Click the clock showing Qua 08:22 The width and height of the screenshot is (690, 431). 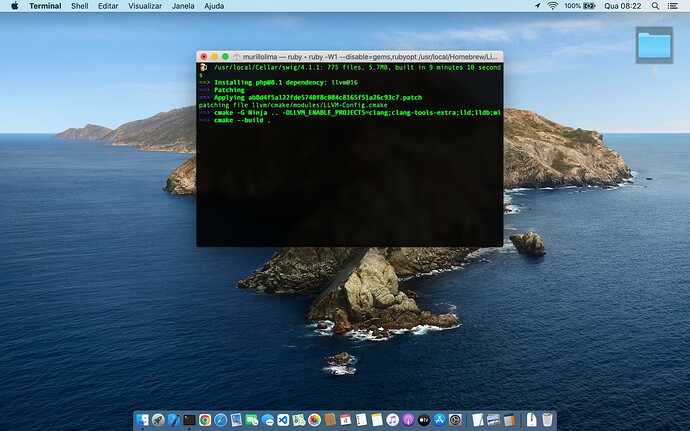coord(622,6)
